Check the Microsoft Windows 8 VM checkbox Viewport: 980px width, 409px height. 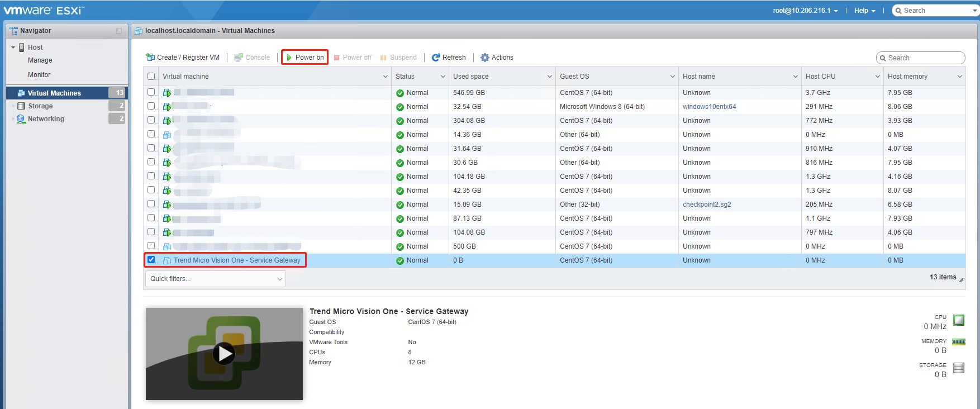pyautogui.click(x=151, y=106)
